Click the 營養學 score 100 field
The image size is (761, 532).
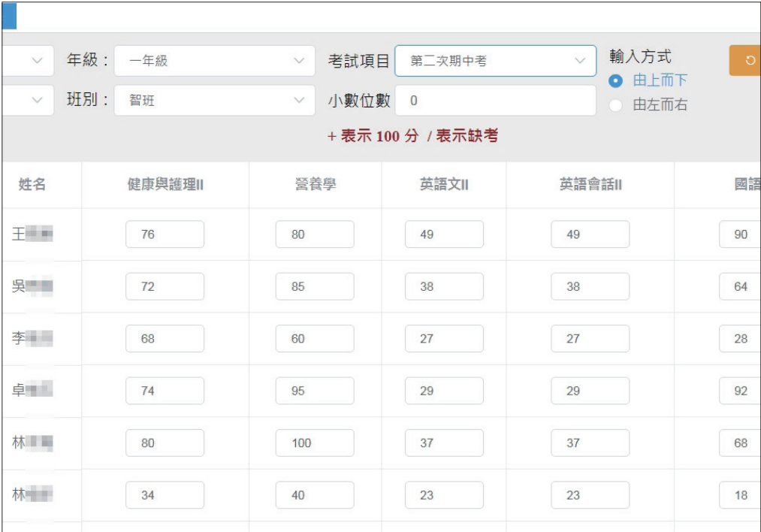click(315, 443)
